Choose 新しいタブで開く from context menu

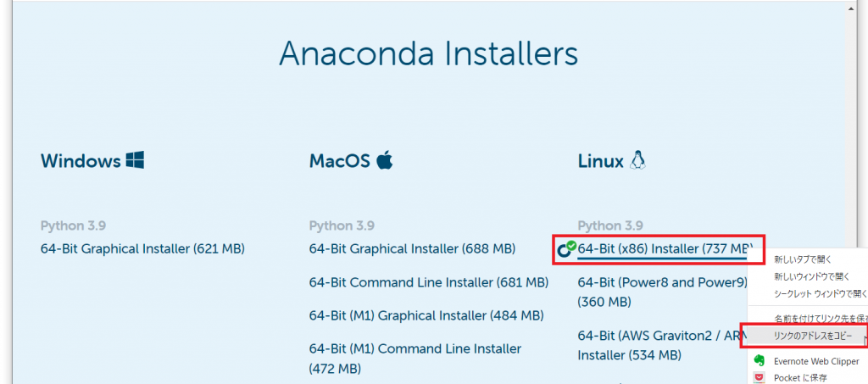(803, 259)
